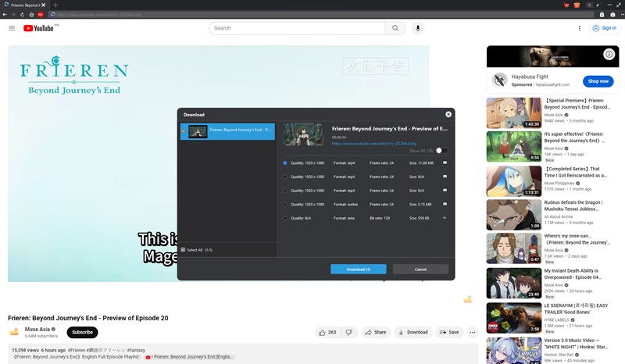
Task: Open more actions ellipsis under video
Action: (473, 332)
